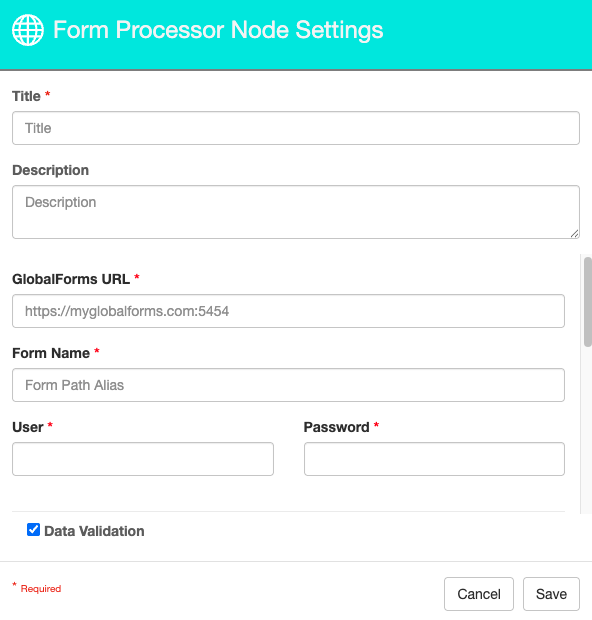Click the Form Name field with Form Path Alias placeholder

(x=288, y=385)
